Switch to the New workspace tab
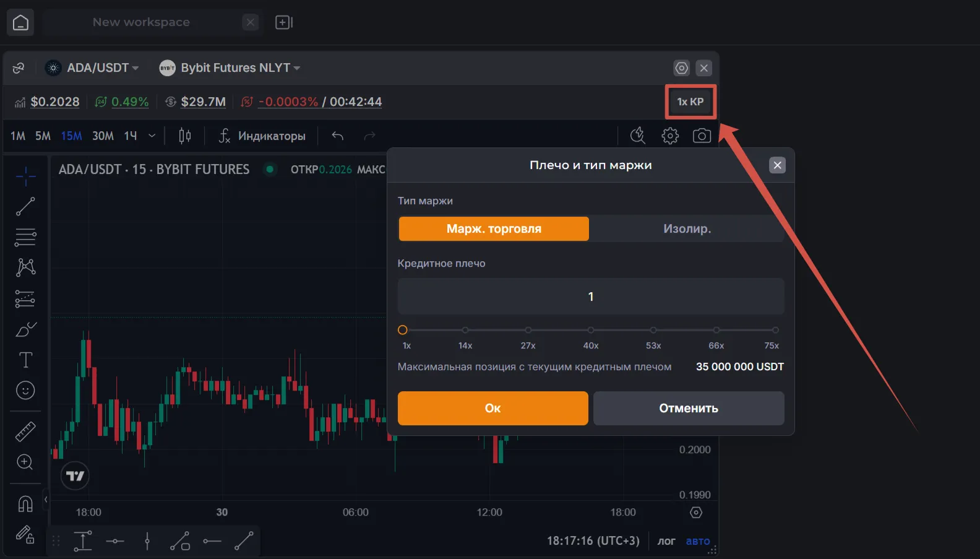This screenshot has height=559, width=980. 141,22
